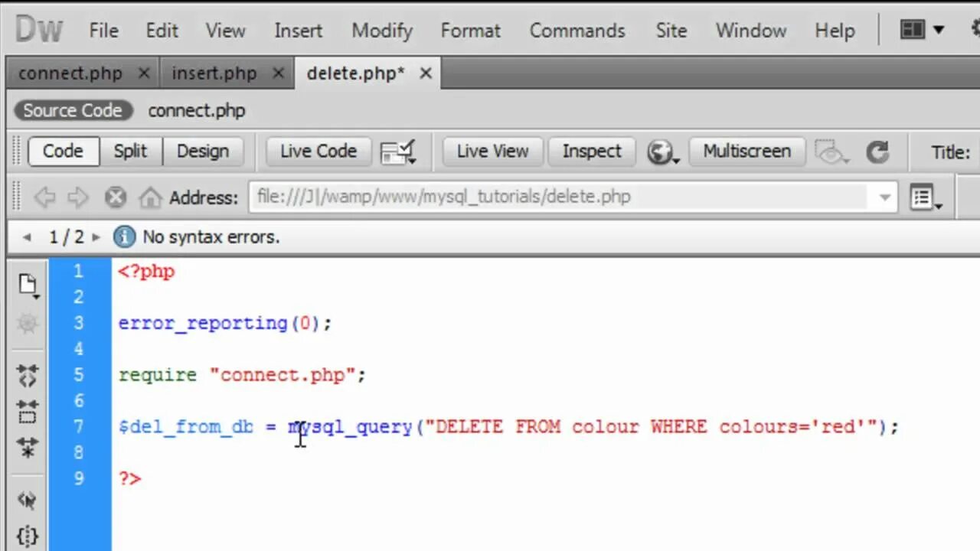Click the browser forward arrow
This screenshot has width=980, height=551.
pyautogui.click(x=78, y=197)
